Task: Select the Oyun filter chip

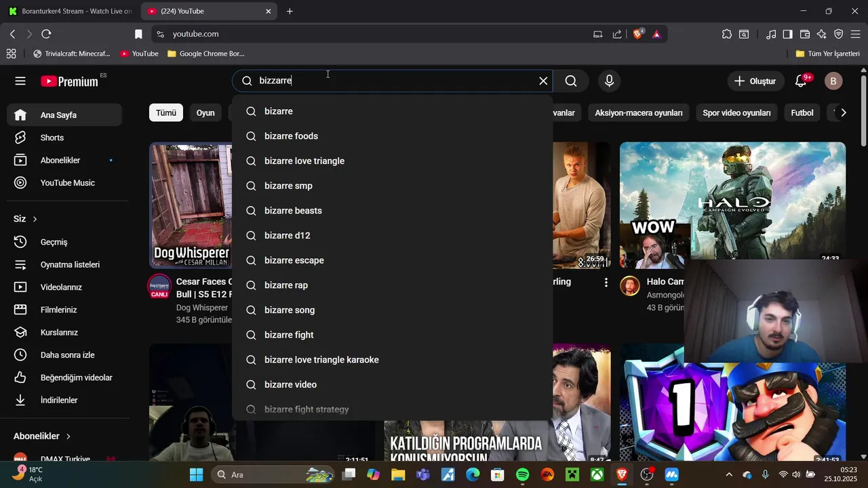Action: click(205, 113)
